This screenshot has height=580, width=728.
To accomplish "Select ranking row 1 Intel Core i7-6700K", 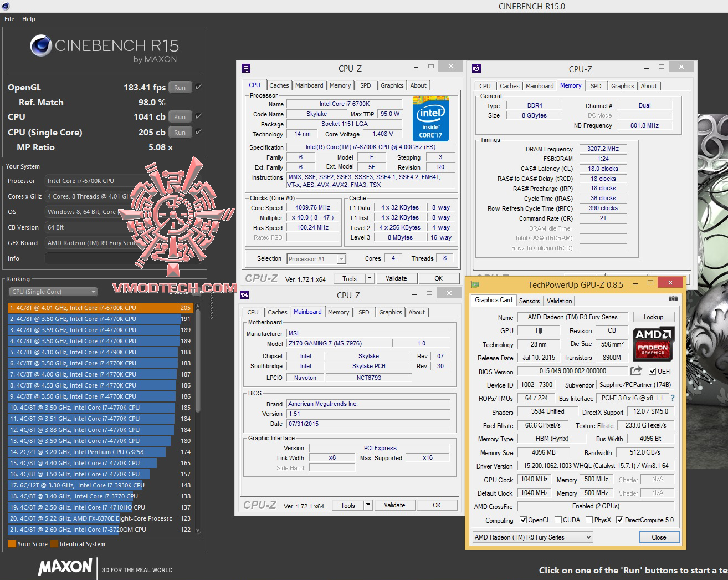I will tap(100, 308).
